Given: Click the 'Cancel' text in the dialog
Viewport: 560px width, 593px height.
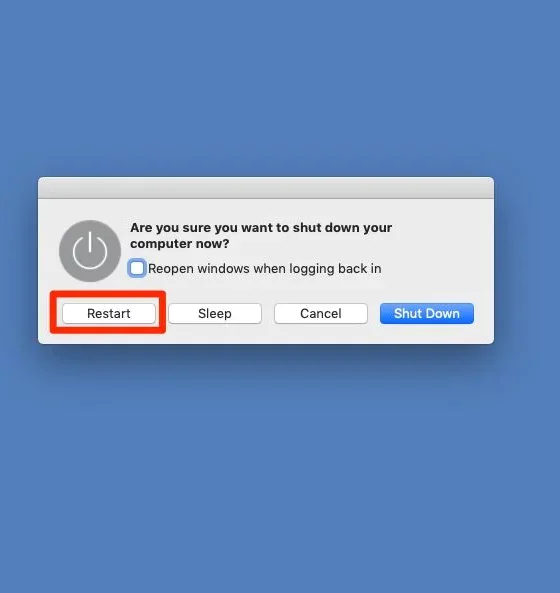Looking at the screenshot, I should 321,314.
